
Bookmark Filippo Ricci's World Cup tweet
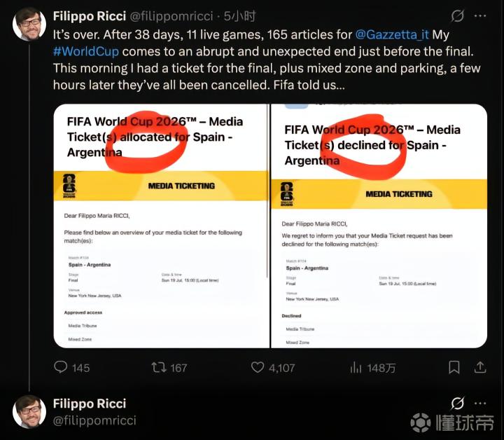pos(454,367)
